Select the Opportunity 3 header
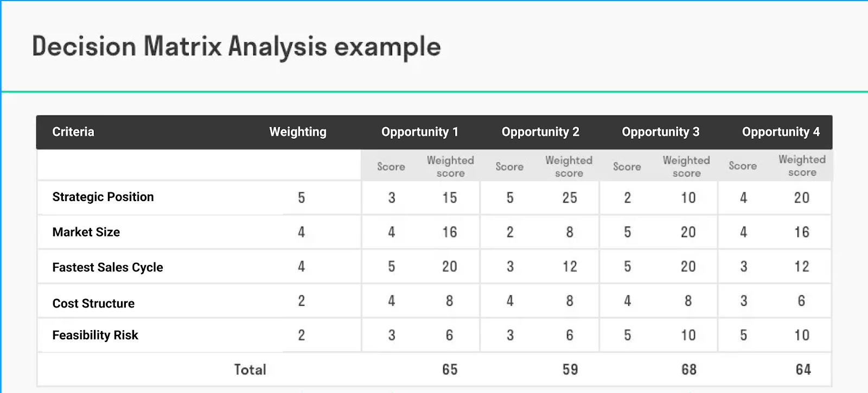868x393 pixels. [x=660, y=132]
